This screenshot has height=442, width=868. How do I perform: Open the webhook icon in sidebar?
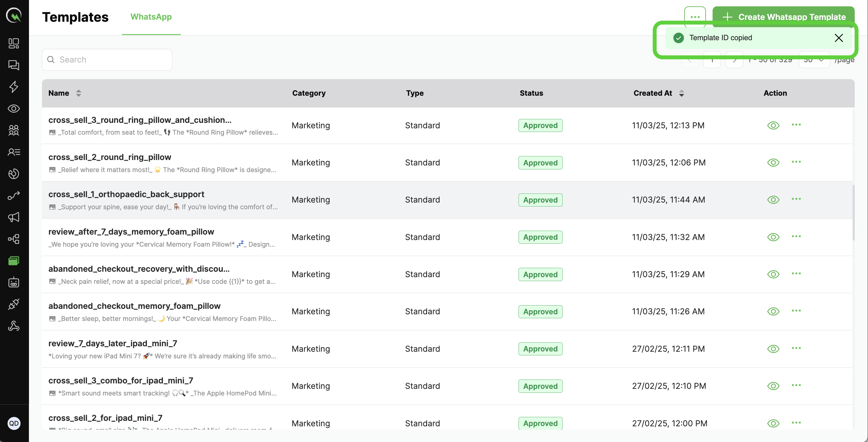[14, 326]
